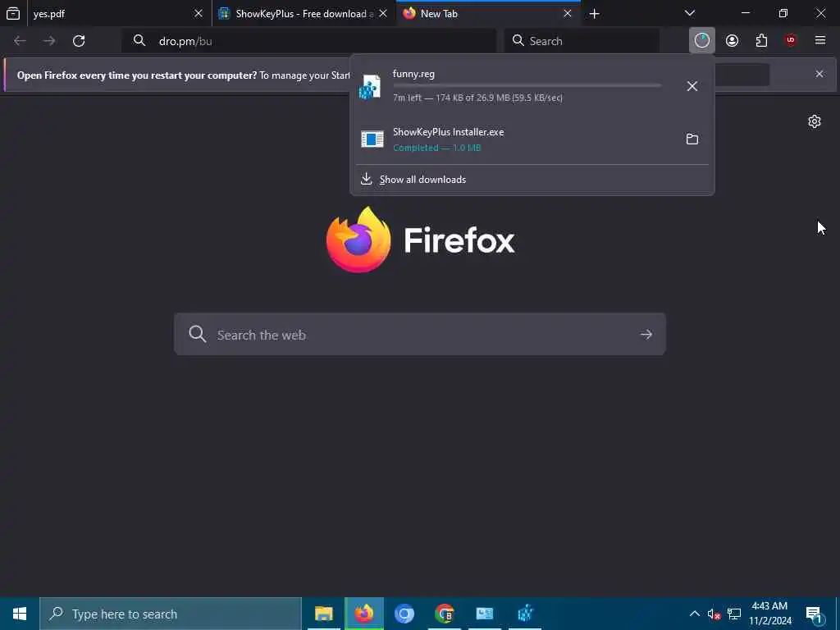Open the clock showing 4:43 AM

[x=769, y=614]
